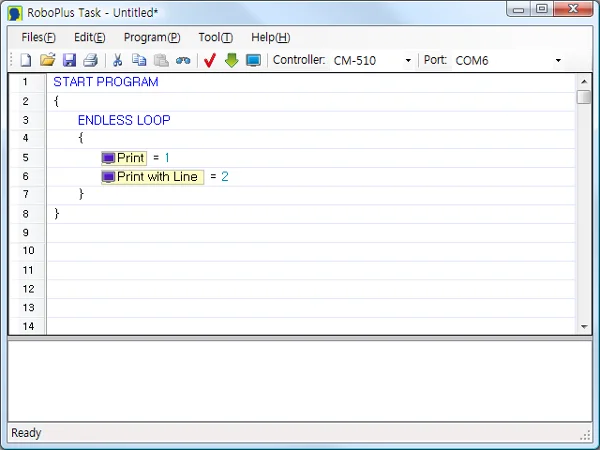Click the monitor icon on Print with Line

[x=108, y=177]
